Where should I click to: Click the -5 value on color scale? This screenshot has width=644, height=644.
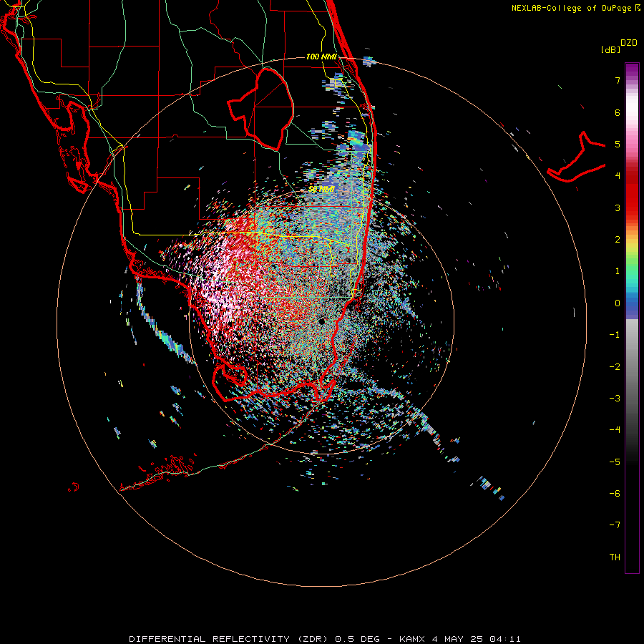(615, 462)
